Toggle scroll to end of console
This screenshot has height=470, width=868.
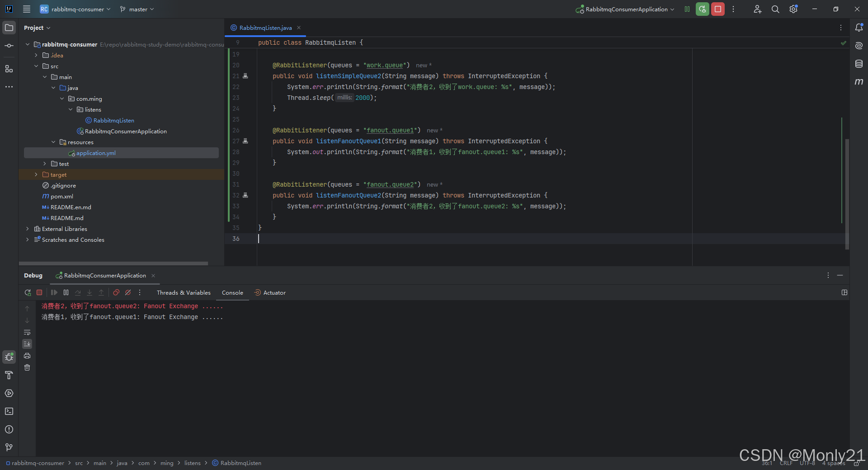pos(27,344)
